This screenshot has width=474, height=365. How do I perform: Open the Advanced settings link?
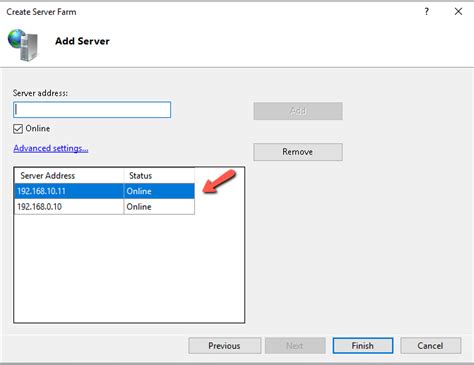click(x=51, y=148)
